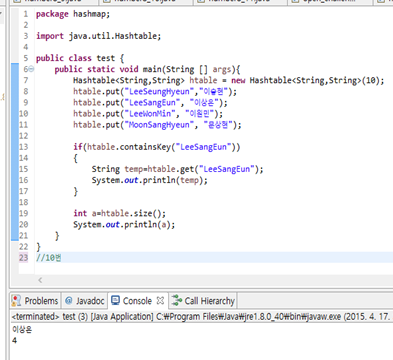Screen dimensions: 393x360
Task: Show the Call Hierarchy tab
Action: pos(203,301)
